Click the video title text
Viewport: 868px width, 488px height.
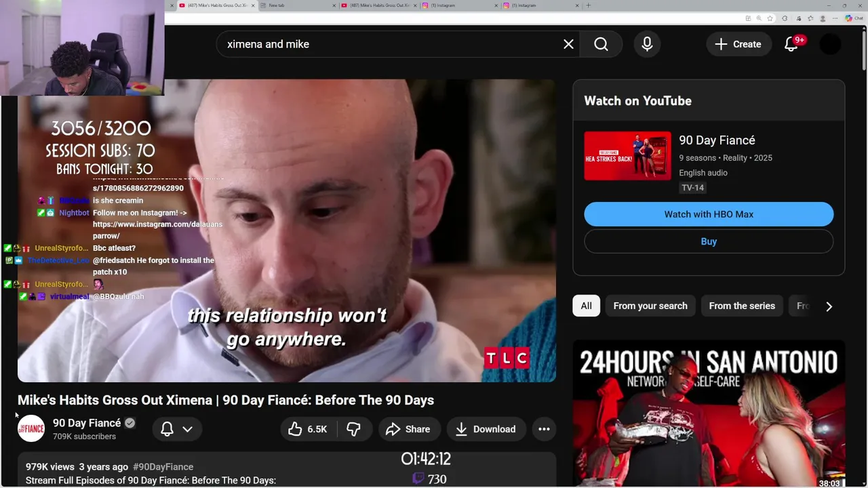click(226, 400)
